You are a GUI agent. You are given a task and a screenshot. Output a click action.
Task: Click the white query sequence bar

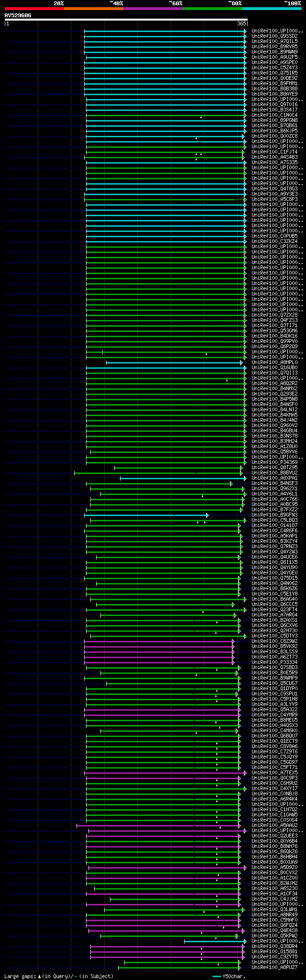[126, 20]
